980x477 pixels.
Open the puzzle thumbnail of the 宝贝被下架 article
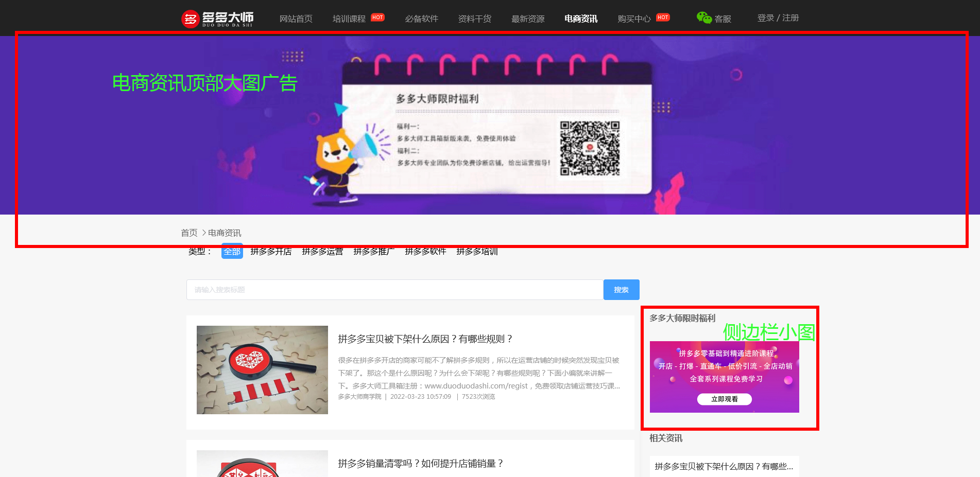click(x=262, y=370)
